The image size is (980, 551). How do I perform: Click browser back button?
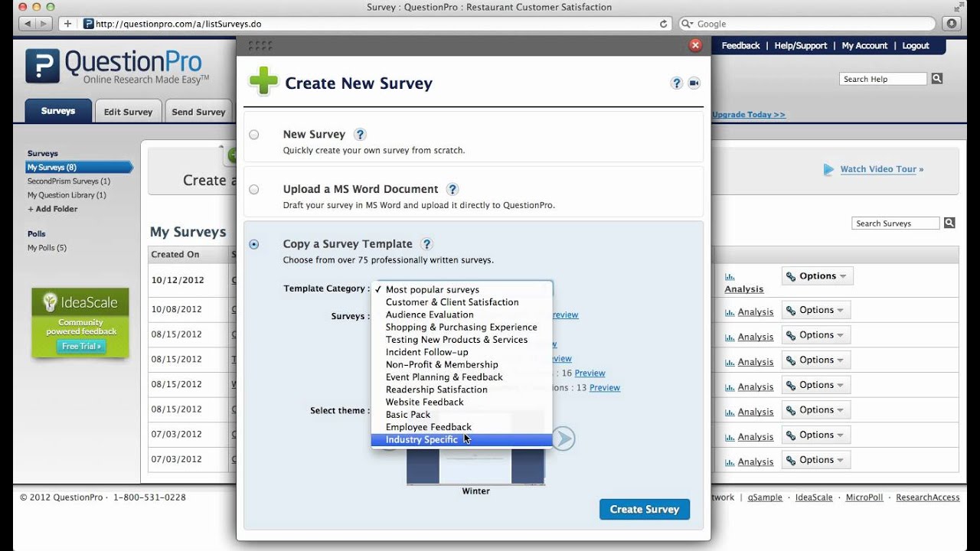coord(28,24)
